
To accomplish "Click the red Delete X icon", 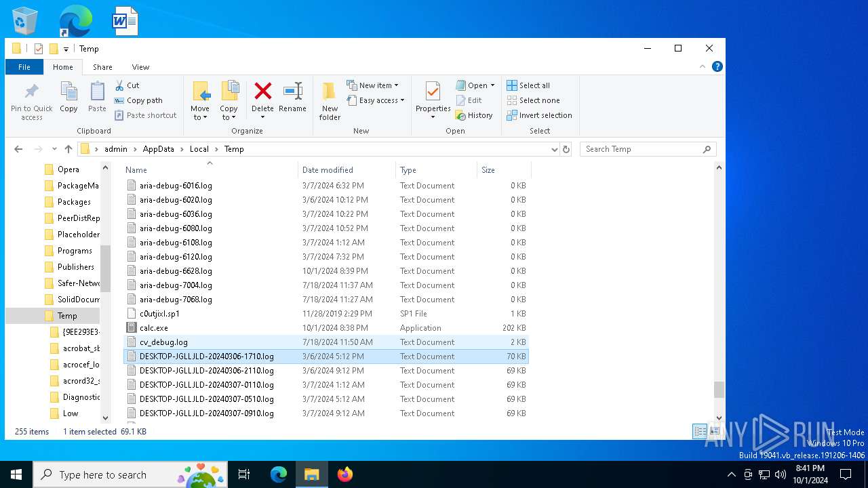I will (x=262, y=91).
